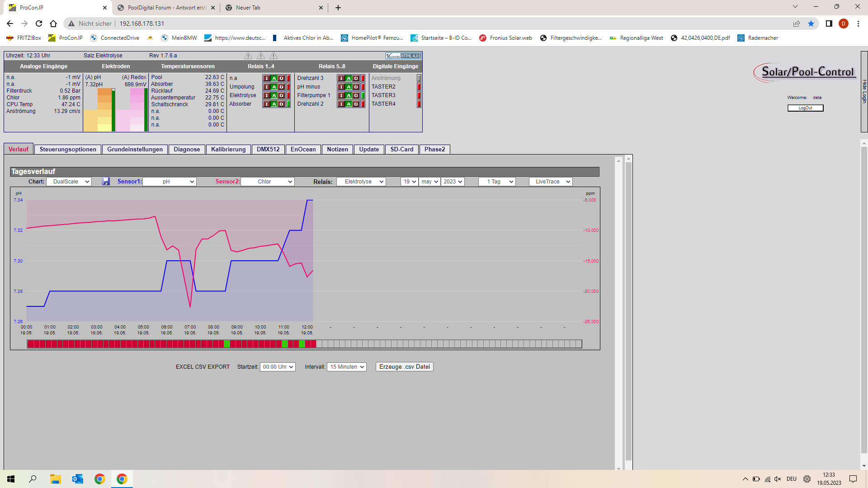The height and width of the screenshot is (488, 868).
Task: Switch to the Diagnose tab
Action: click(x=187, y=150)
